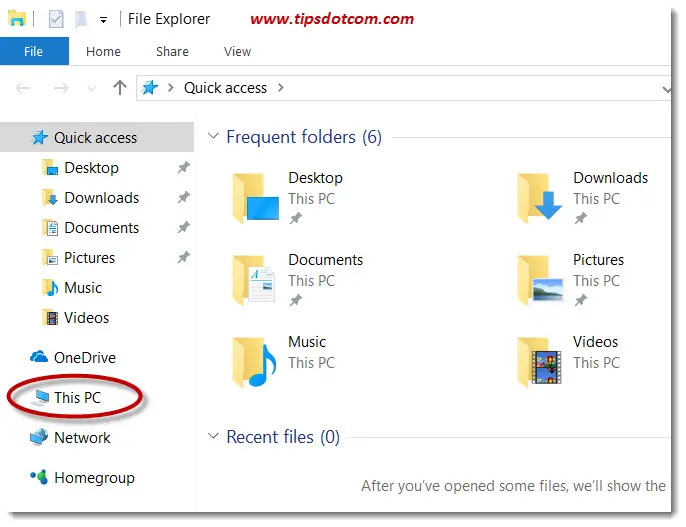Select the large Desktop folder icon
The width and height of the screenshot is (686, 527).
click(x=255, y=198)
